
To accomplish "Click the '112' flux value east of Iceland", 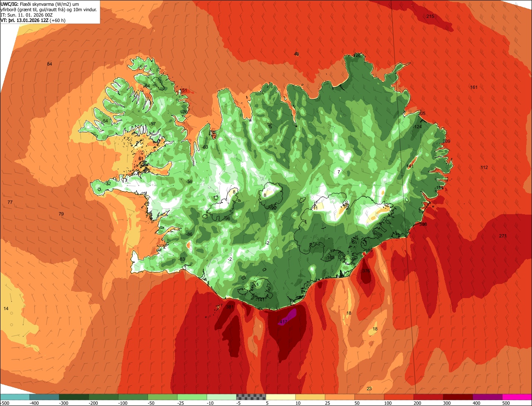I will pos(484,167).
